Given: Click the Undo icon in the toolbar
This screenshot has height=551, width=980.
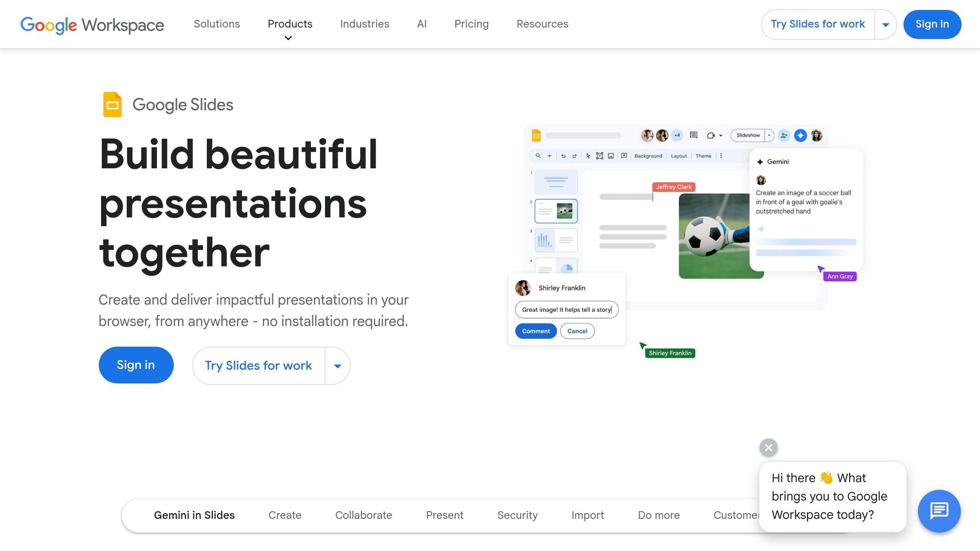Looking at the screenshot, I should 564,156.
